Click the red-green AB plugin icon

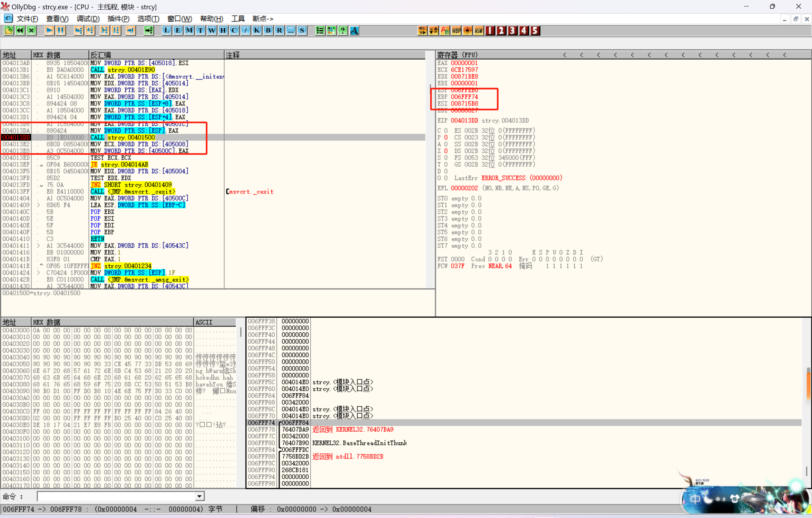click(445, 31)
